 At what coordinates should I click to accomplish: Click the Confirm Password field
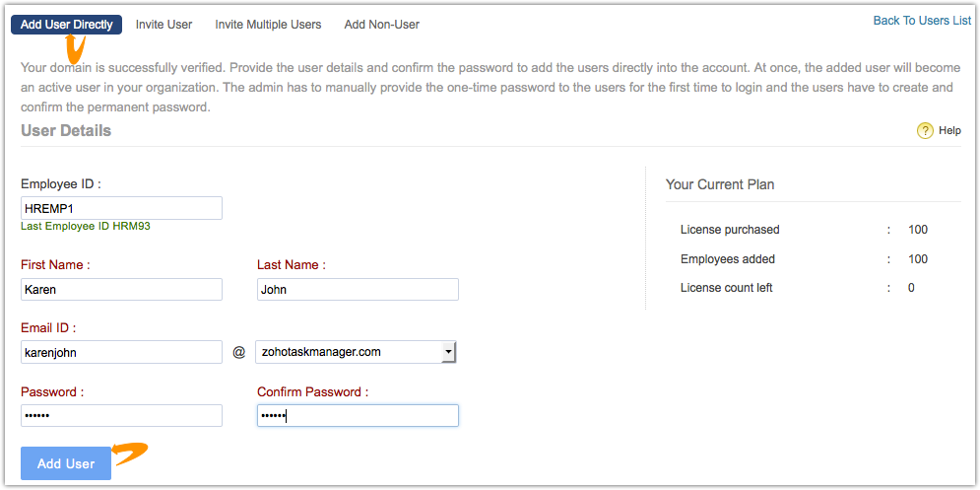pos(358,416)
